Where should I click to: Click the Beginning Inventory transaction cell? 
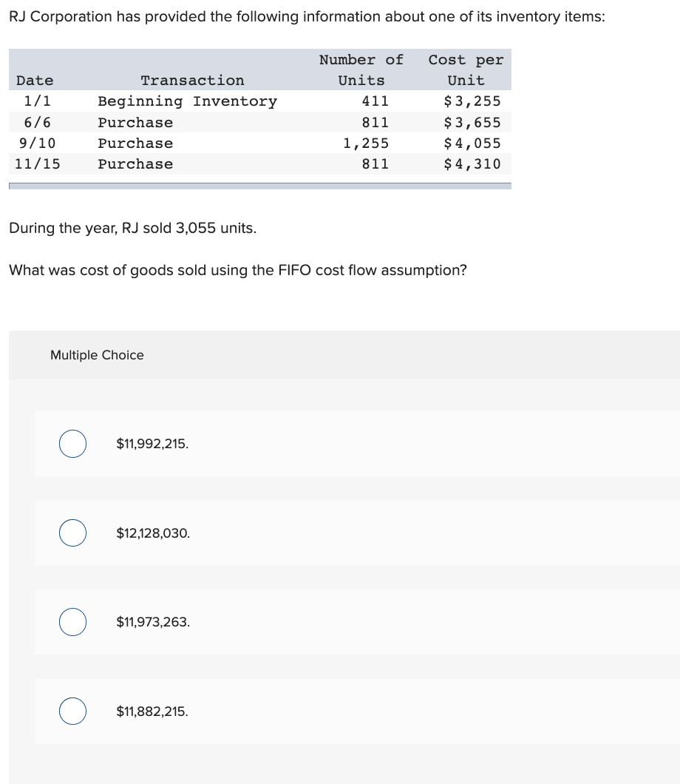188,101
